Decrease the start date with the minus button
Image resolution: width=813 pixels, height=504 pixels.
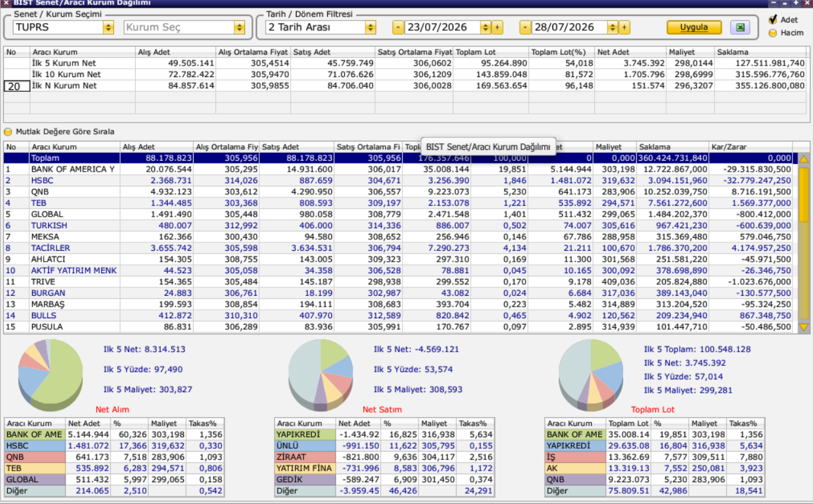pos(398,28)
